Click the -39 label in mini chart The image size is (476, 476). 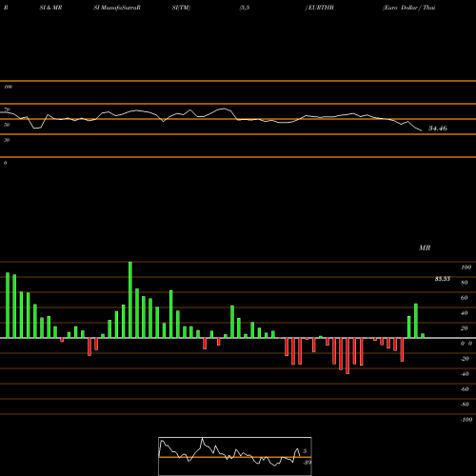307,463
